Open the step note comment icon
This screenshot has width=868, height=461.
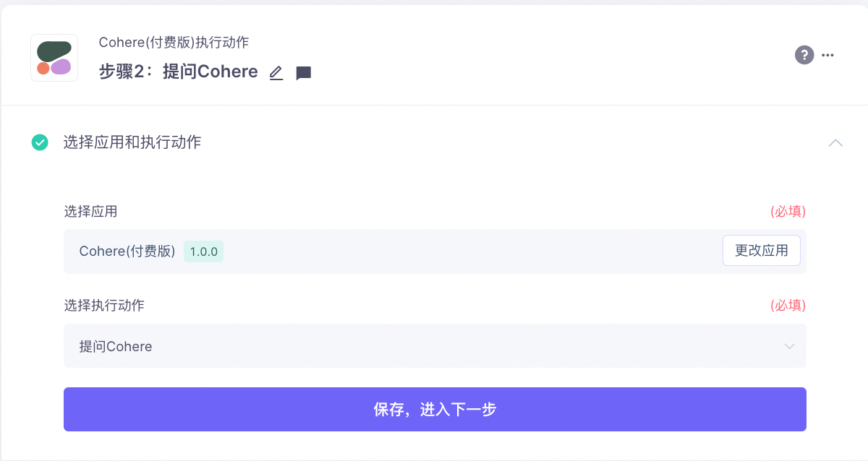[x=304, y=73]
